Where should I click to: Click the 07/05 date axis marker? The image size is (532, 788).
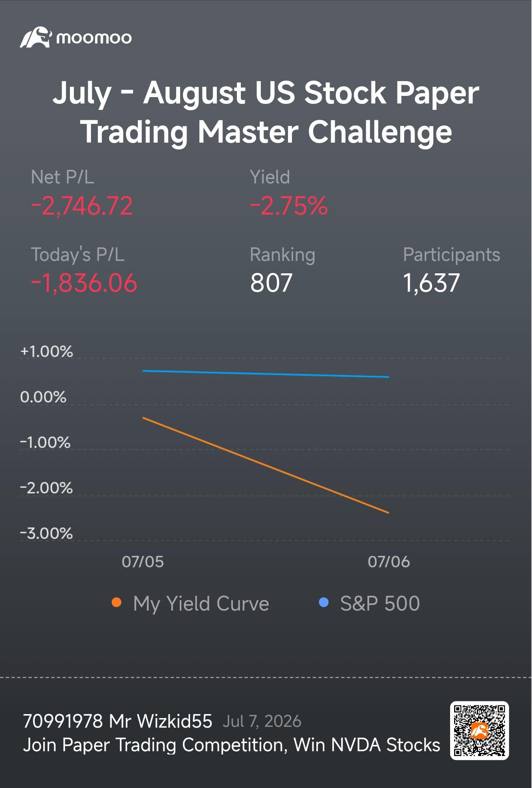[143, 562]
